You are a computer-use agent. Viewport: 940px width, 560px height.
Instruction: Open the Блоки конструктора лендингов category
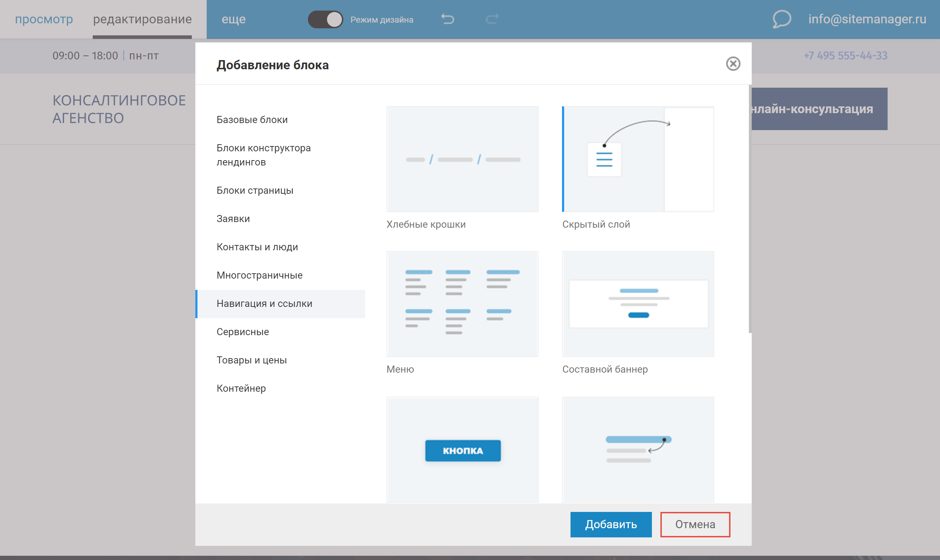[263, 155]
